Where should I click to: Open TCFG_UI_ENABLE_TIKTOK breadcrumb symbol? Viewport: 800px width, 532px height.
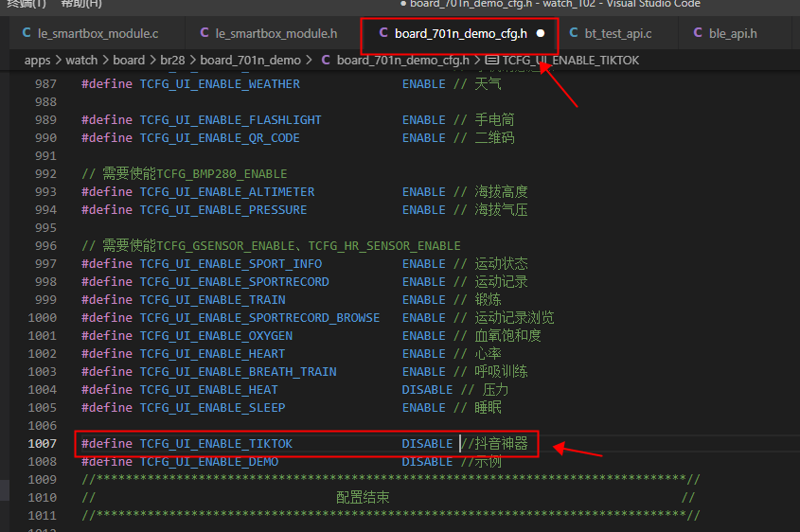pos(570,61)
